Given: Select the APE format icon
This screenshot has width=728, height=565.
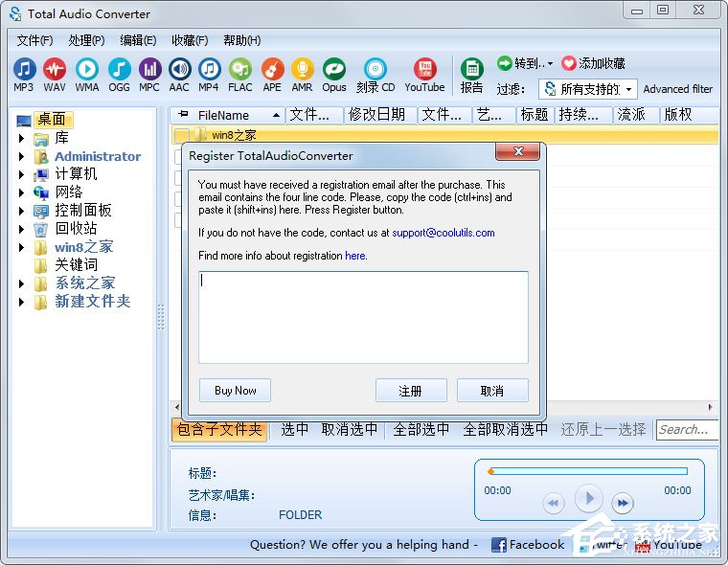Looking at the screenshot, I should (273, 75).
